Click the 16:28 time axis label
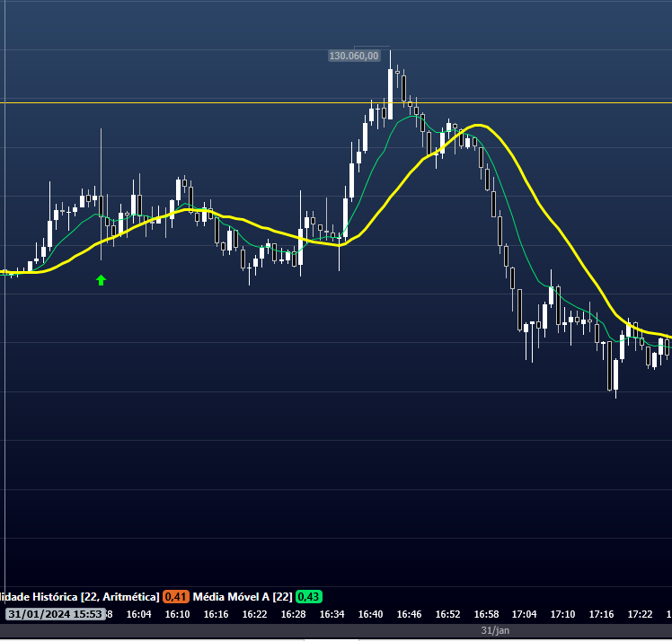The image size is (672, 641). [293, 614]
